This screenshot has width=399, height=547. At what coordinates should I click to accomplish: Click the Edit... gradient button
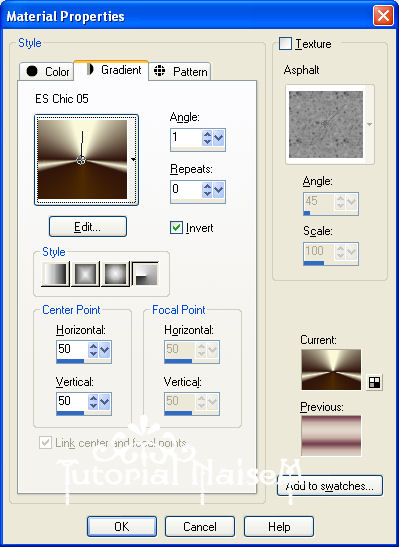[x=88, y=227]
